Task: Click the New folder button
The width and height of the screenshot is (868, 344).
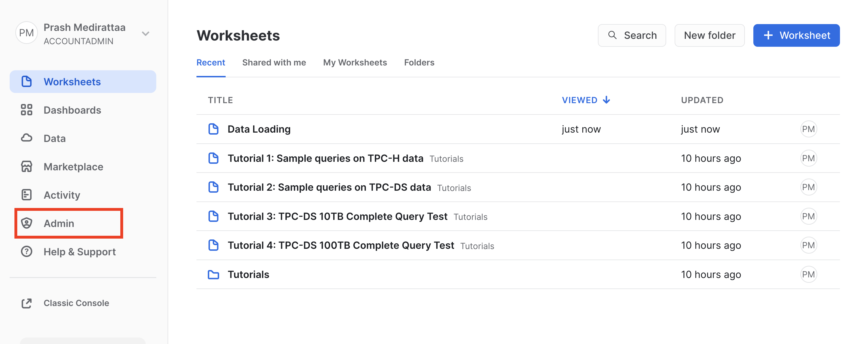Action: coord(709,35)
